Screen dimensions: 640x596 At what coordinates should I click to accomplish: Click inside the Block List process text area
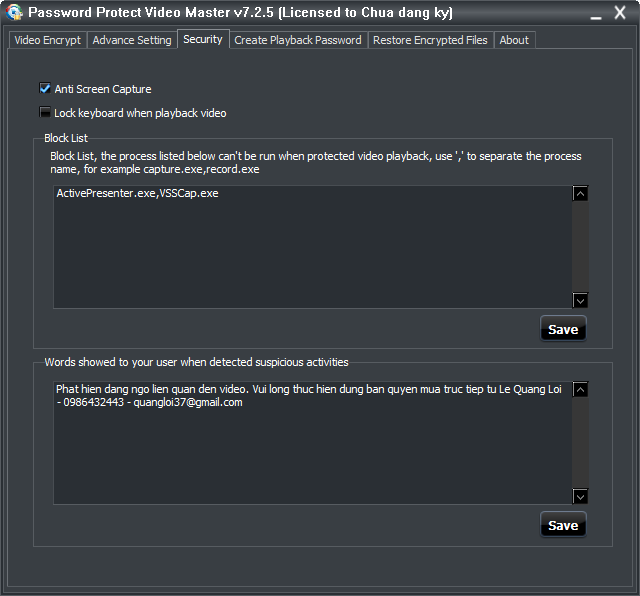click(x=312, y=250)
